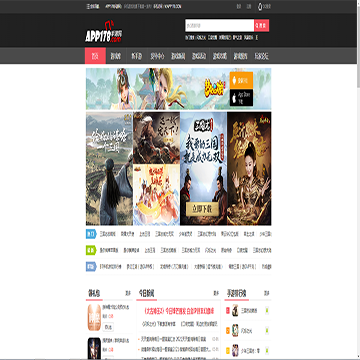The height and width of the screenshot is (360, 360).
Task: Click the red search button
Action: (262, 25)
